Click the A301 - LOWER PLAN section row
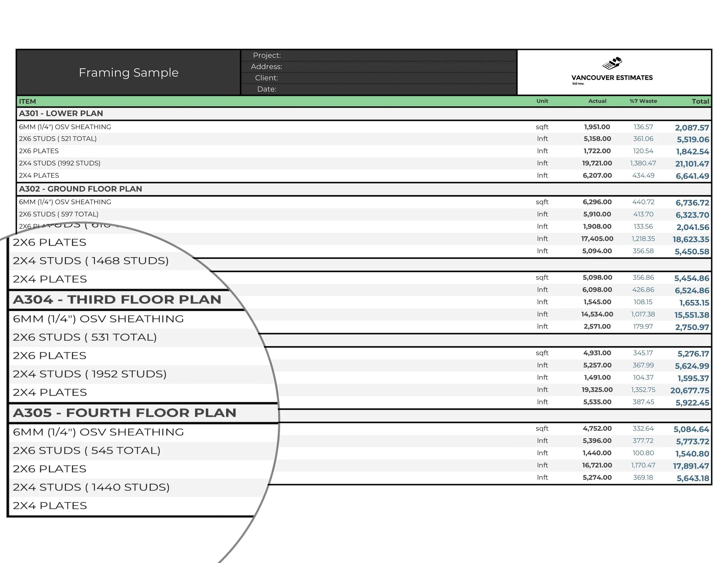The height and width of the screenshot is (563, 728). 61,113
